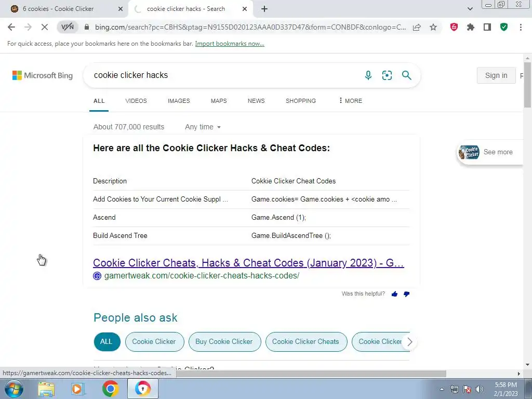Click the Cookie Clicker See more card
Screen dimensions: 532x399
tap(490, 152)
